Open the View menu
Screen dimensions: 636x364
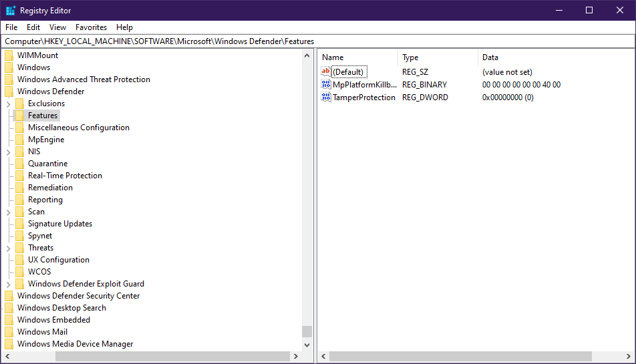point(57,27)
